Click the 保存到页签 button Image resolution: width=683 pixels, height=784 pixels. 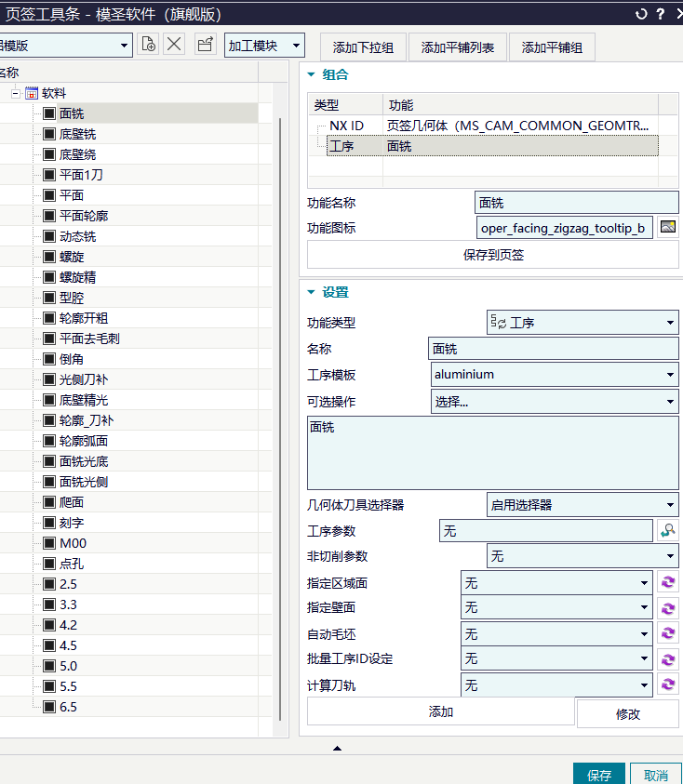coord(493,255)
